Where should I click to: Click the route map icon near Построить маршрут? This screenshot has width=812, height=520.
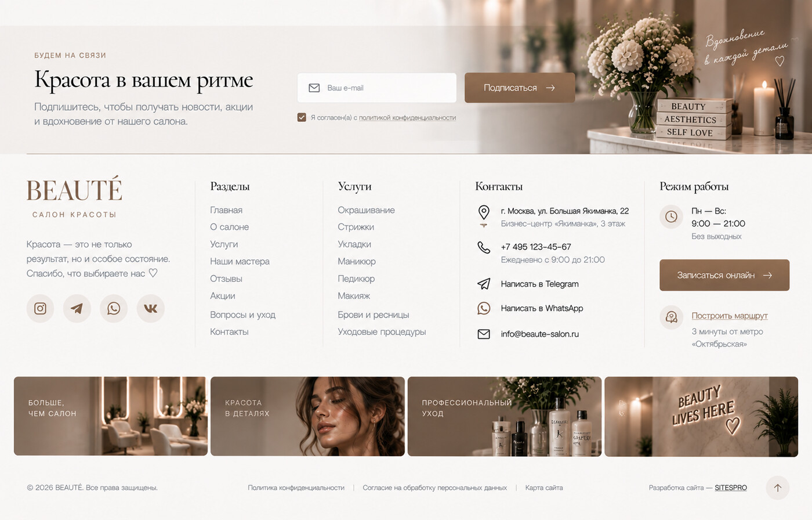(x=671, y=317)
